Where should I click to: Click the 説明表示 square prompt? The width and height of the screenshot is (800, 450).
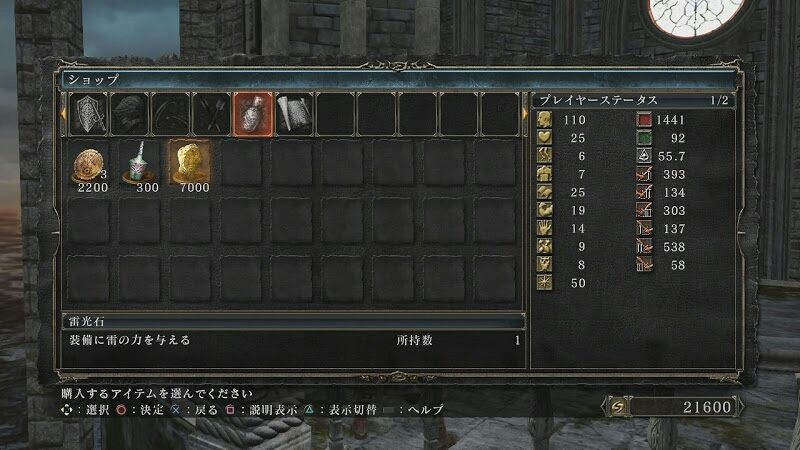[x=230, y=410]
